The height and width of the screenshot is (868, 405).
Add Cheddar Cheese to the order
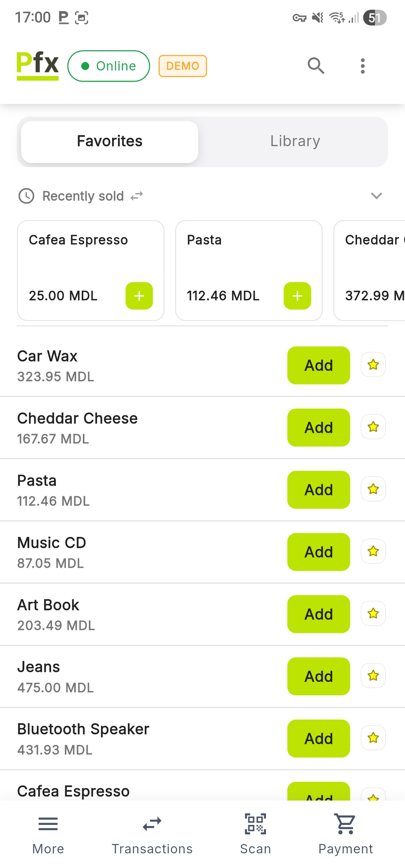[318, 428]
